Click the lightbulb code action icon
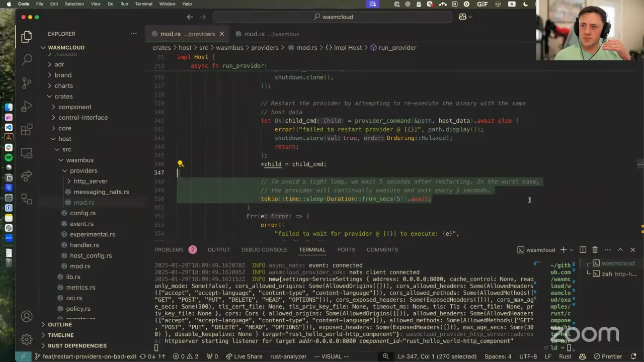644x362 pixels. pyautogui.click(x=181, y=164)
